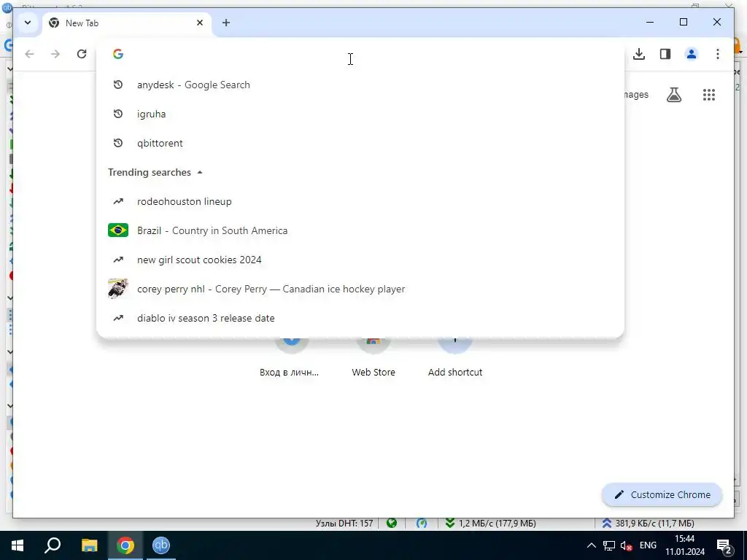Open the tab search dropdown arrow
747x560 pixels.
[x=28, y=23]
